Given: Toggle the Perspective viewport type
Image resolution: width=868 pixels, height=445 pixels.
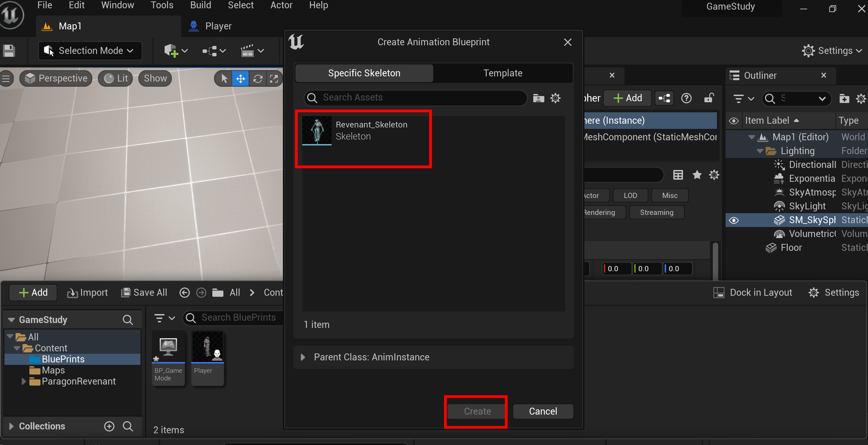Looking at the screenshot, I should point(56,78).
